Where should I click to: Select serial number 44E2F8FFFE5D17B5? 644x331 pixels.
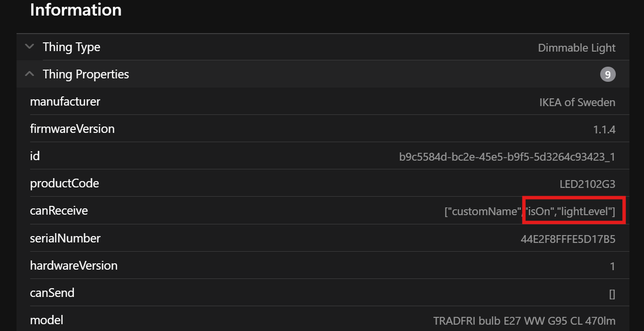click(568, 239)
